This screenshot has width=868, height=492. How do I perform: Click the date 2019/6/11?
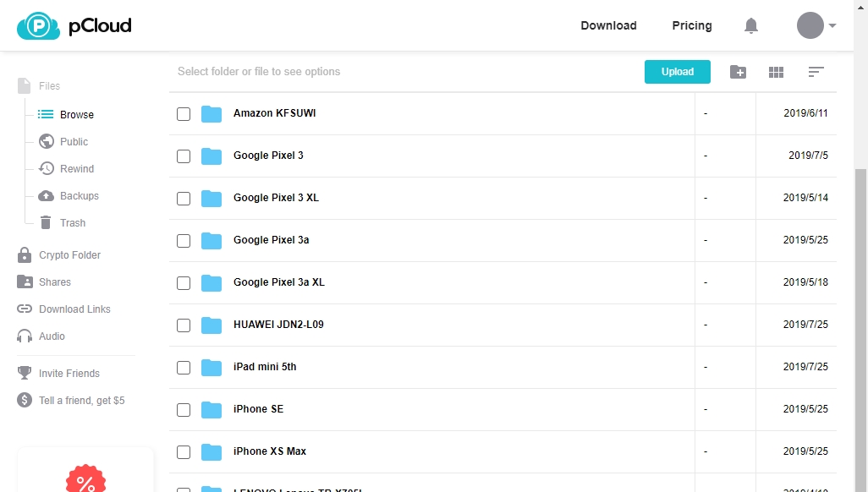coord(805,113)
